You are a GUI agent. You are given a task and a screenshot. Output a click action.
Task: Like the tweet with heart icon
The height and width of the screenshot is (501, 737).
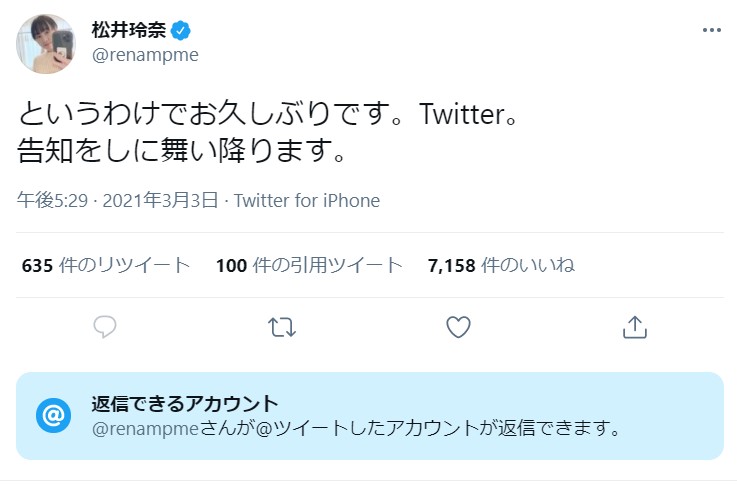click(x=458, y=327)
